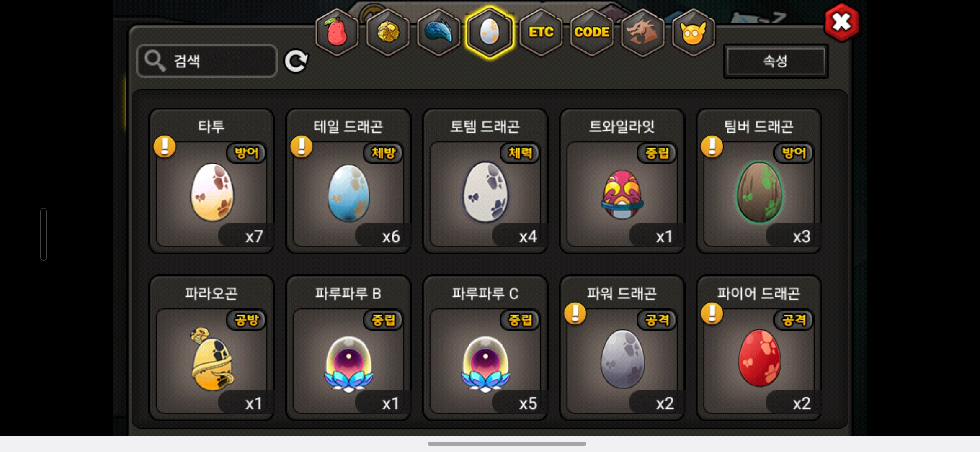Close the inventory with red X
980x452 pixels.
(841, 22)
